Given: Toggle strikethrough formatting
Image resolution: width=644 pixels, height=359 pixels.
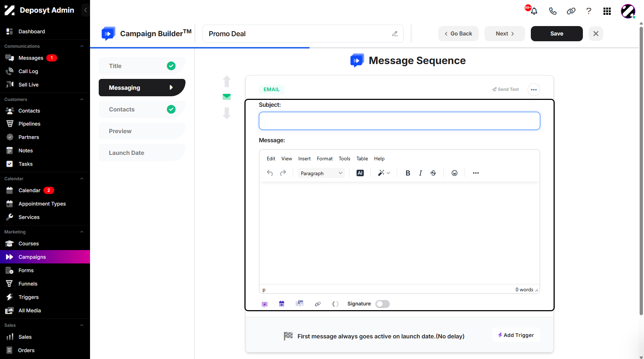Looking at the screenshot, I should (x=433, y=173).
